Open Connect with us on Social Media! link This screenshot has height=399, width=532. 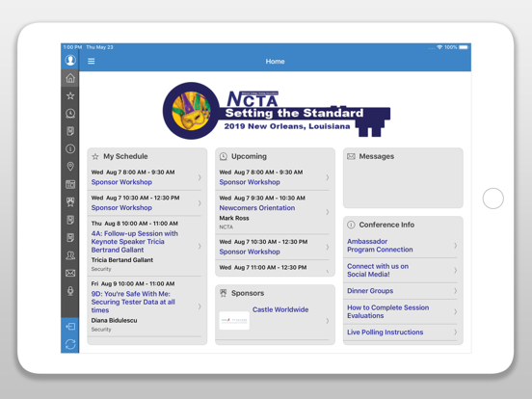[378, 271]
